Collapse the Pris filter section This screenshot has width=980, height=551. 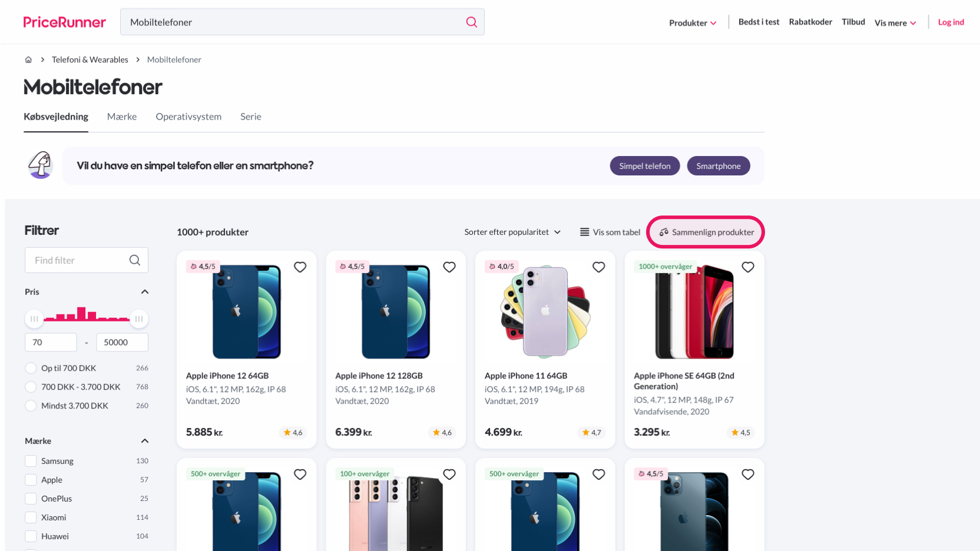pos(145,292)
